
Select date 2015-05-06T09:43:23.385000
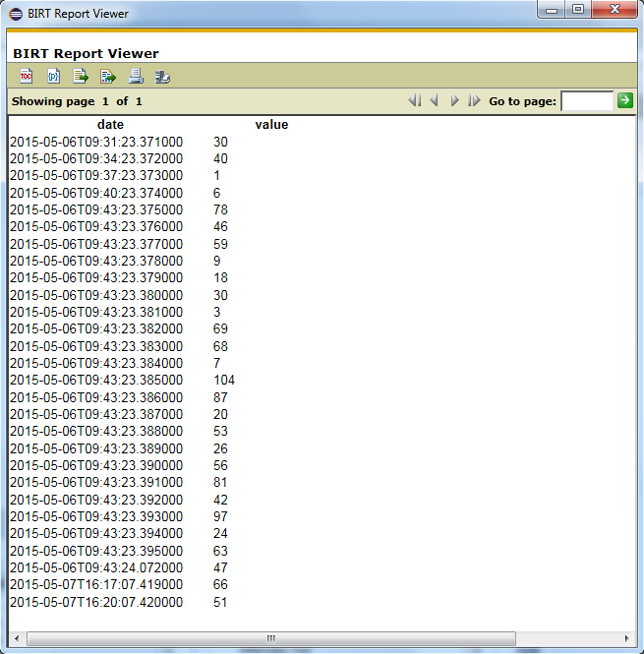tap(96, 380)
